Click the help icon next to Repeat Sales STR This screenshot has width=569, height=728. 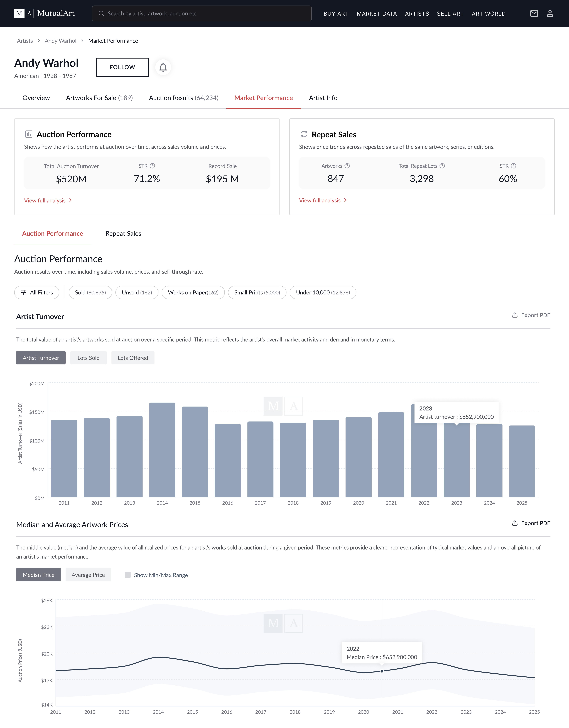pyautogui.click(x=513, y=166)
